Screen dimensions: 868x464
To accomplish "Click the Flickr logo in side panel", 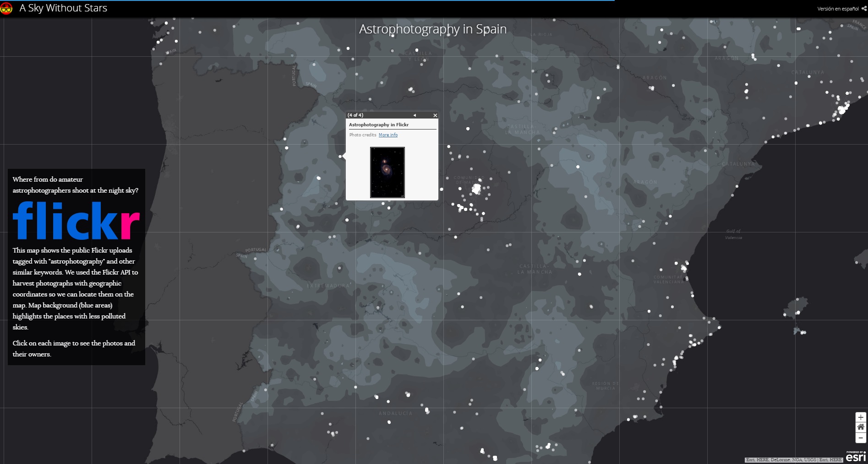I will click(76, 221).
